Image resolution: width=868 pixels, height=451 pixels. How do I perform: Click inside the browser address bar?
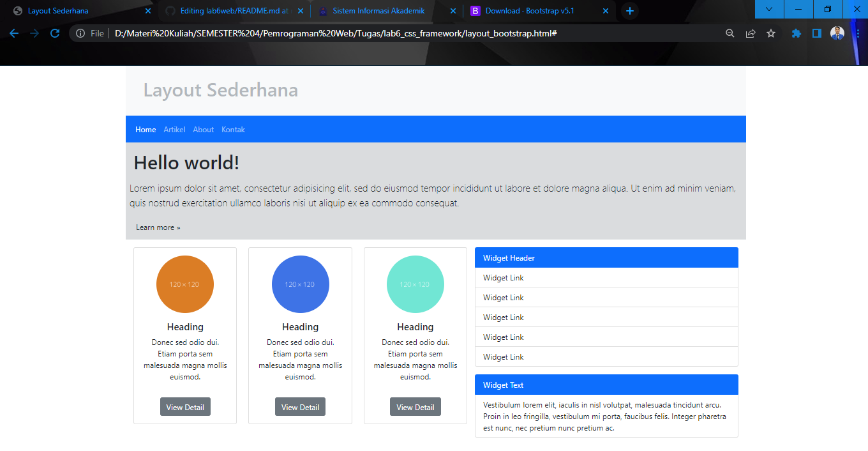click(x=383, y=33)
